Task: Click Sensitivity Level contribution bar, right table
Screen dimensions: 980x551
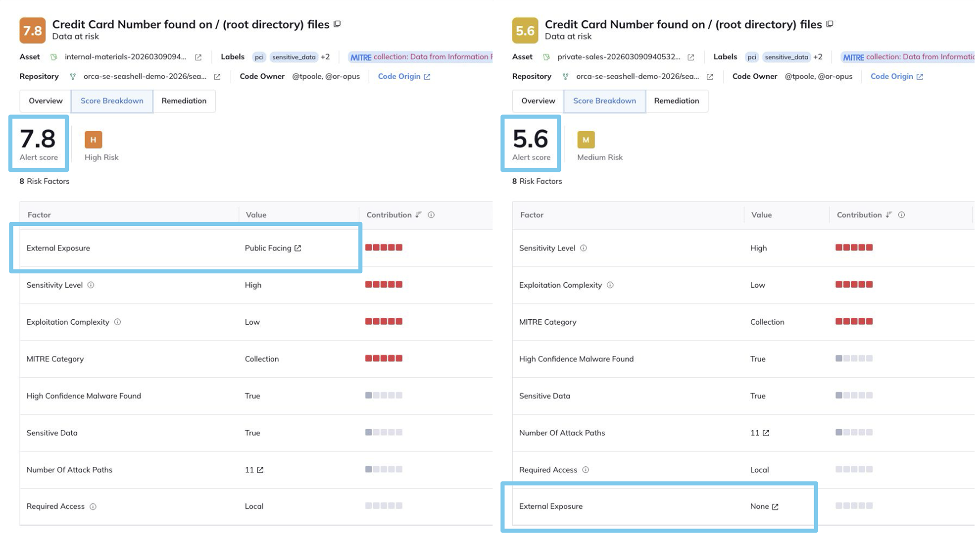Action: click(x=854, y=248)
